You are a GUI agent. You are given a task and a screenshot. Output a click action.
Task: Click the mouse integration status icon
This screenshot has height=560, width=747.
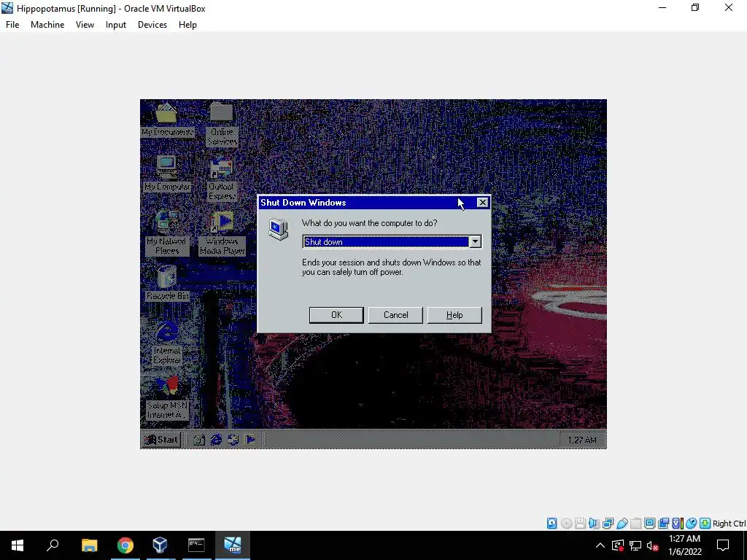pyautogui.click(x=691, y=524)
